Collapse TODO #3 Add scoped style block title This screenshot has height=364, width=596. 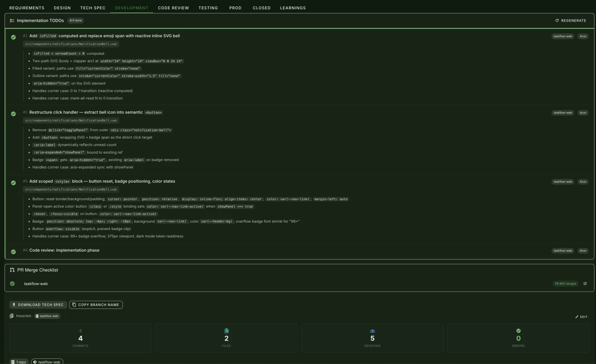[x=102, y=181]
